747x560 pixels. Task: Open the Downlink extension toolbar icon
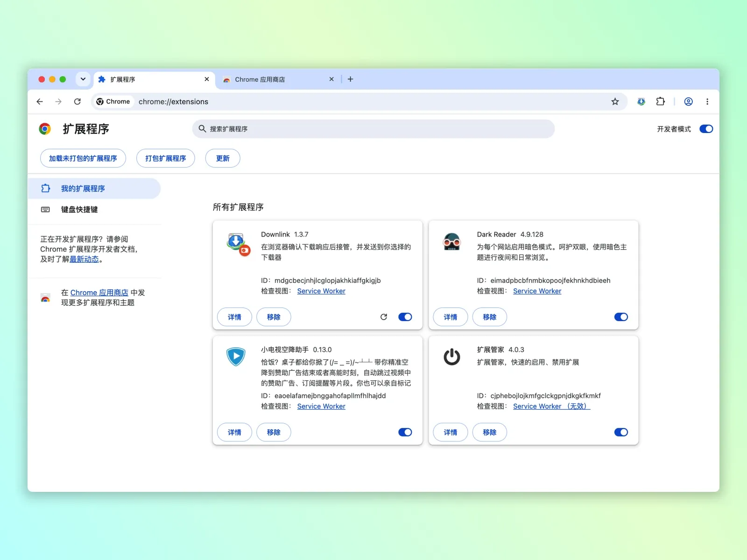(641, 102)
